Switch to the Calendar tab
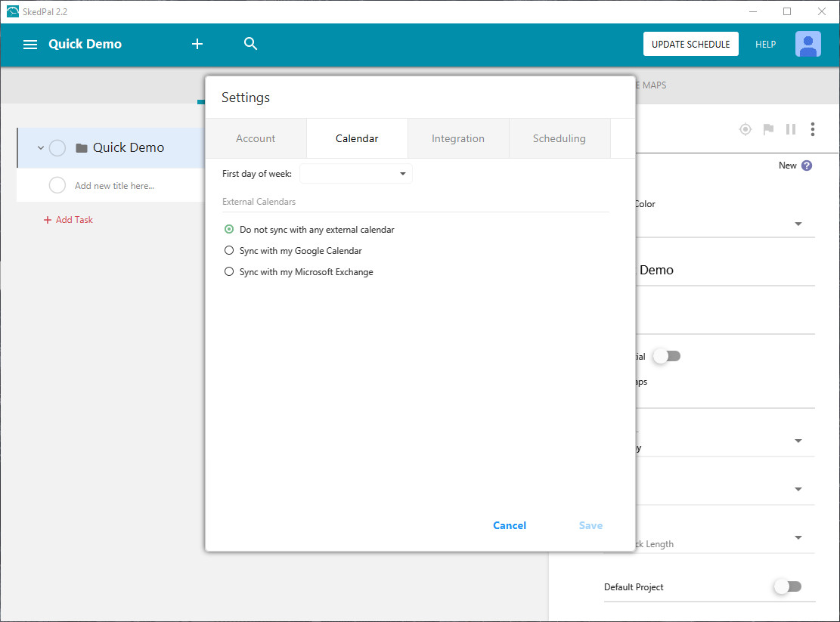Screen dimensions: 840x622 click(x=357, y=138)
